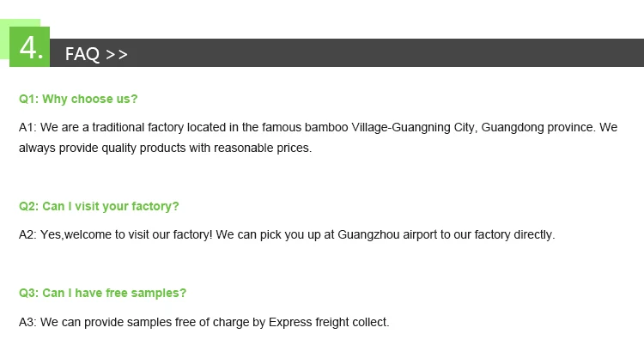Click the green Q3 label
The image size is (644, 364).
[x=28, y=293]
